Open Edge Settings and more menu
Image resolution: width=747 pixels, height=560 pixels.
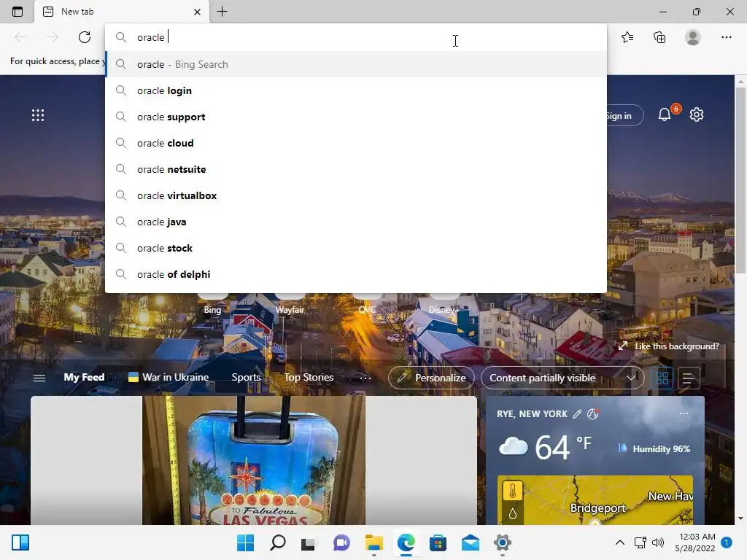(x=726, y=37)
